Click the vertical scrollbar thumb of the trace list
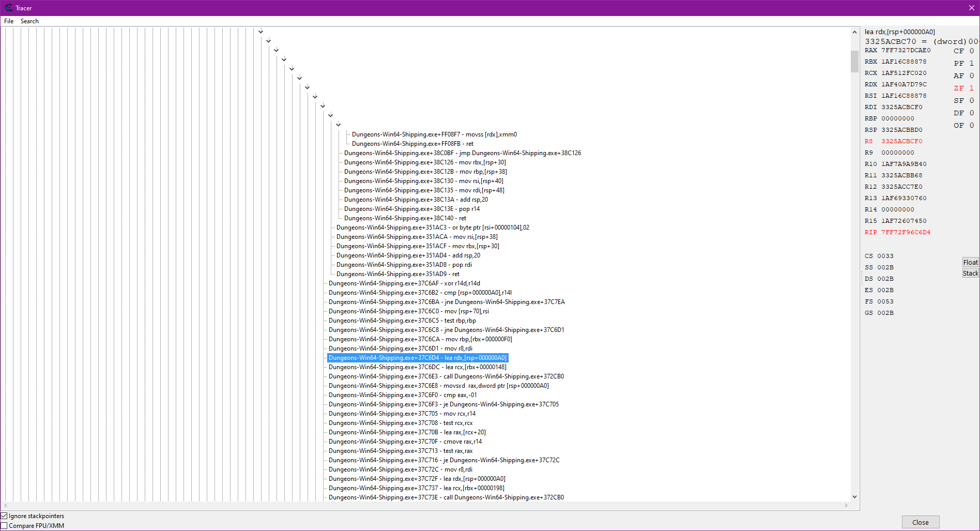The image size is (980, 531). coord(854,62)
